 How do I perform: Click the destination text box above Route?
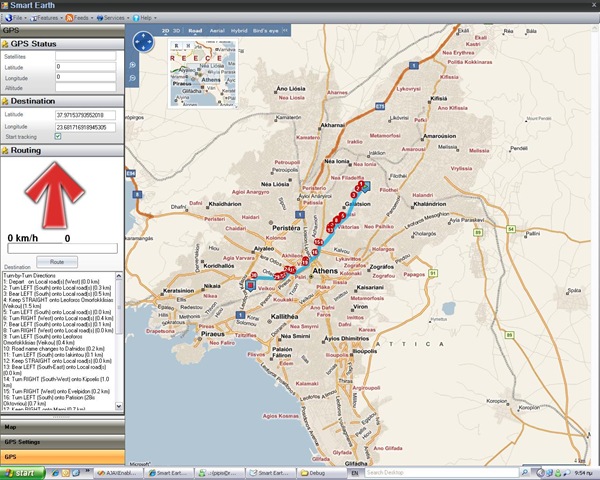click(x=62, y=248)
